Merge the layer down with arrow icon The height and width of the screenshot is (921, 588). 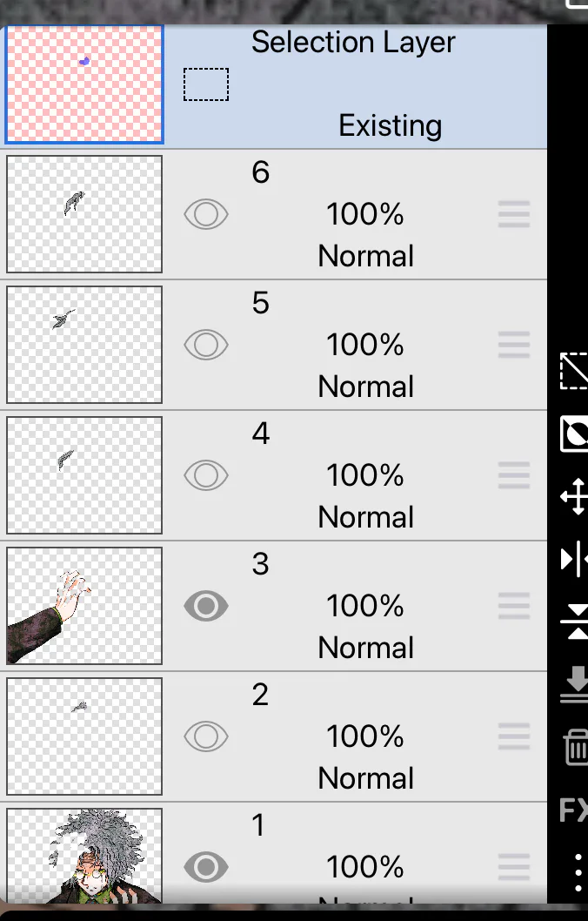(x=576, y=684)
